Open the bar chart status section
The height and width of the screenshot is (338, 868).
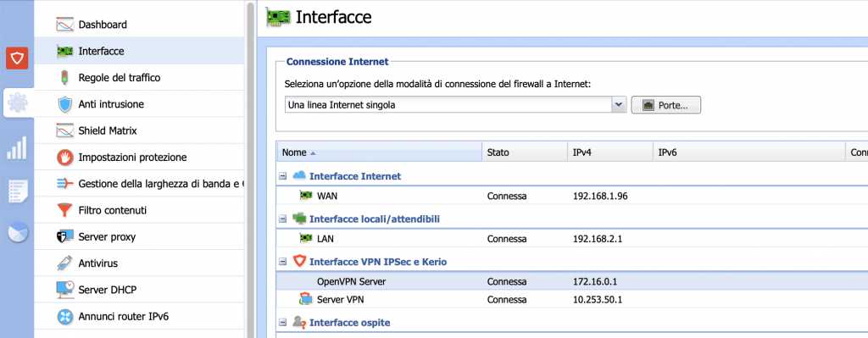17,148
